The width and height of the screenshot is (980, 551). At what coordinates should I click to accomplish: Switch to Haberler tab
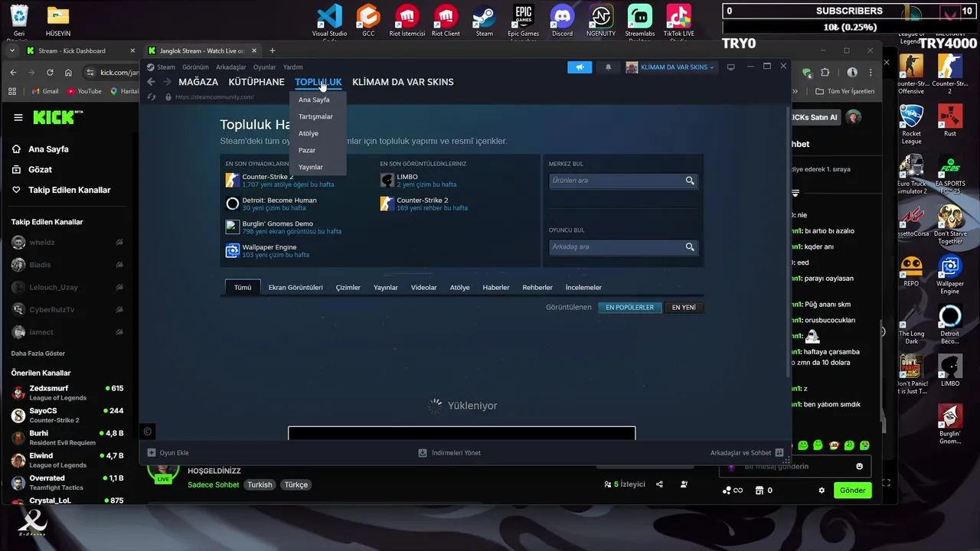496,288
